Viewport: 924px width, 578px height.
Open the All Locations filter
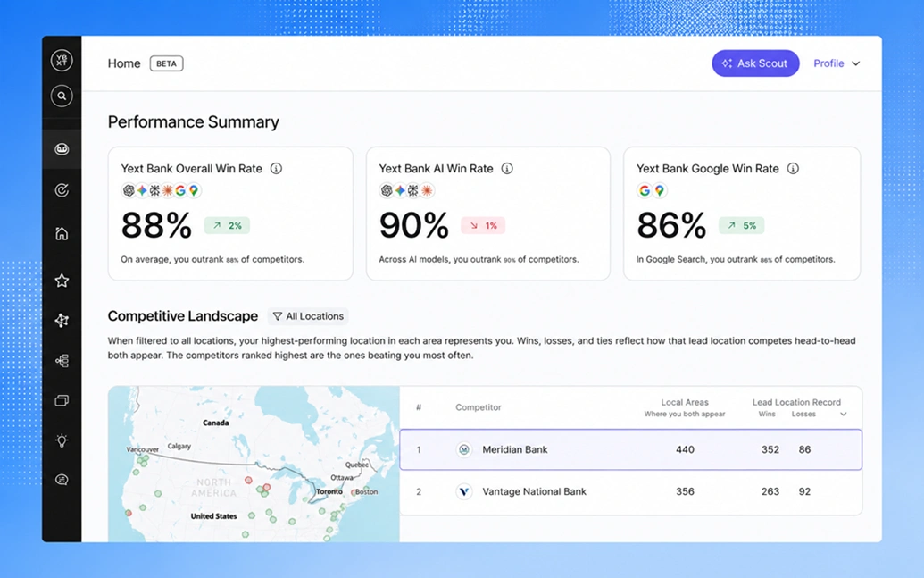click(x=308, y=316)
